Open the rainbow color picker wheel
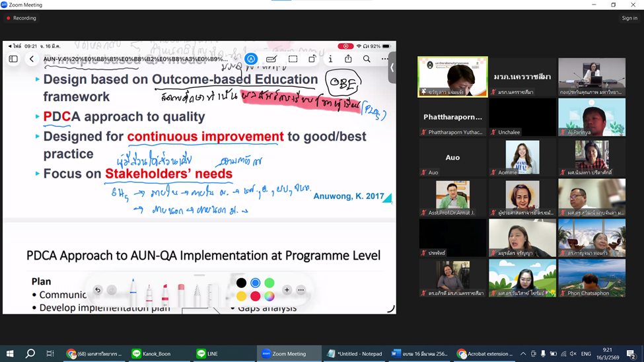Image resolution: width=644 pixels, height=362 pixels. pyautogui.click(x=269, y=296)
